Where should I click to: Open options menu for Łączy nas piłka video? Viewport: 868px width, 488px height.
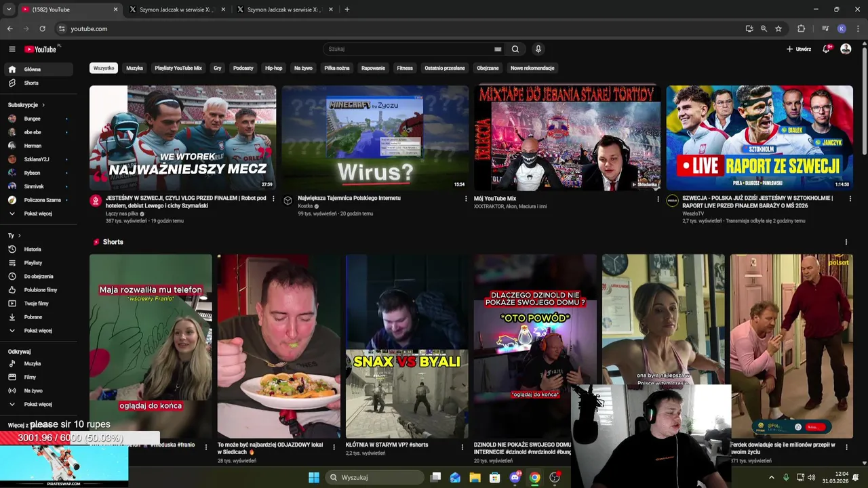(273, 199)
